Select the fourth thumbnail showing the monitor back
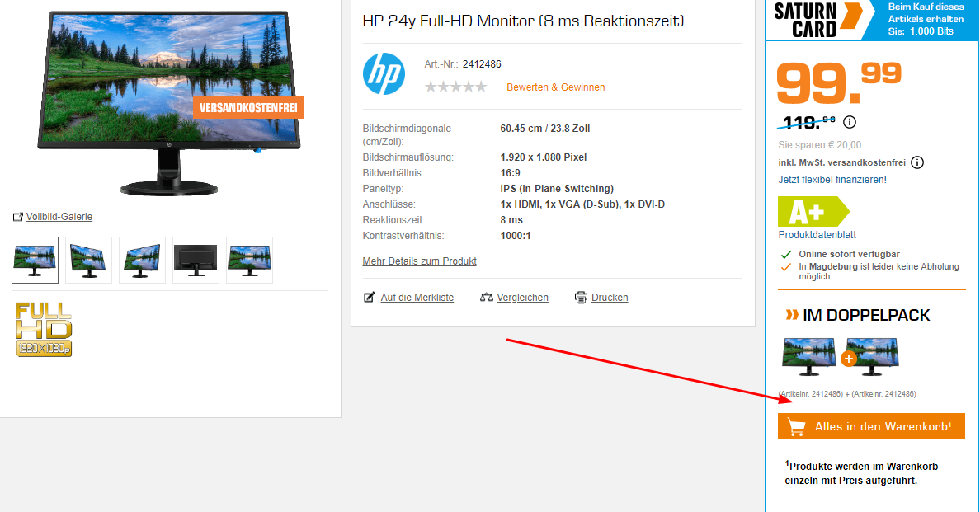This screenshot has height=512, width=980. (x=196, y=260)
